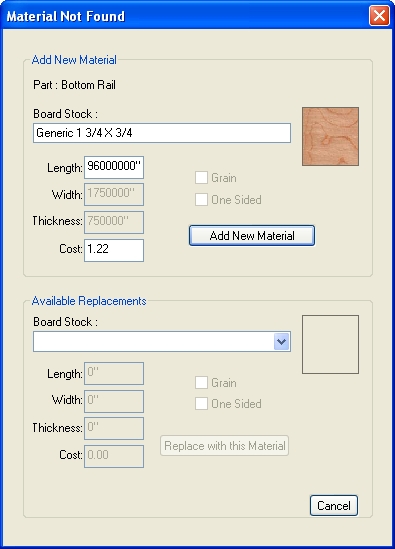Close the Material Not Found dialog
This screenshot has height=549, width=395.
pos(379,16)
